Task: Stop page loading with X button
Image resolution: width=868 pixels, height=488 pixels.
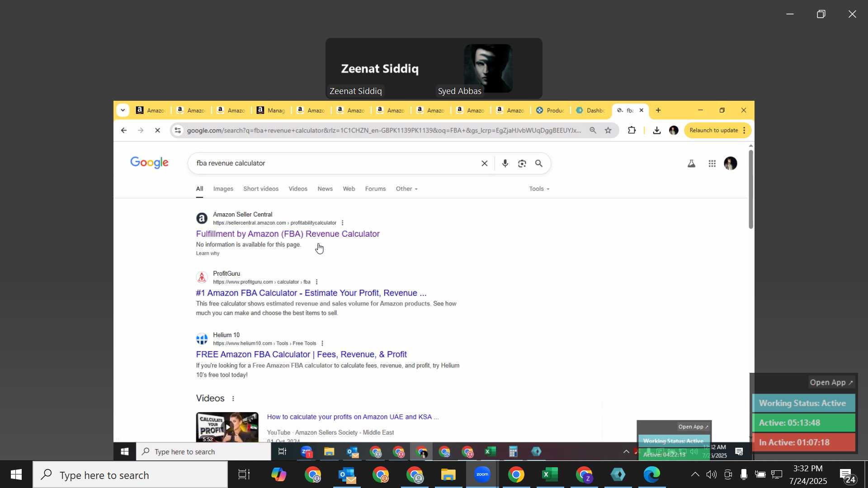Action: click(x=157, y=131)
